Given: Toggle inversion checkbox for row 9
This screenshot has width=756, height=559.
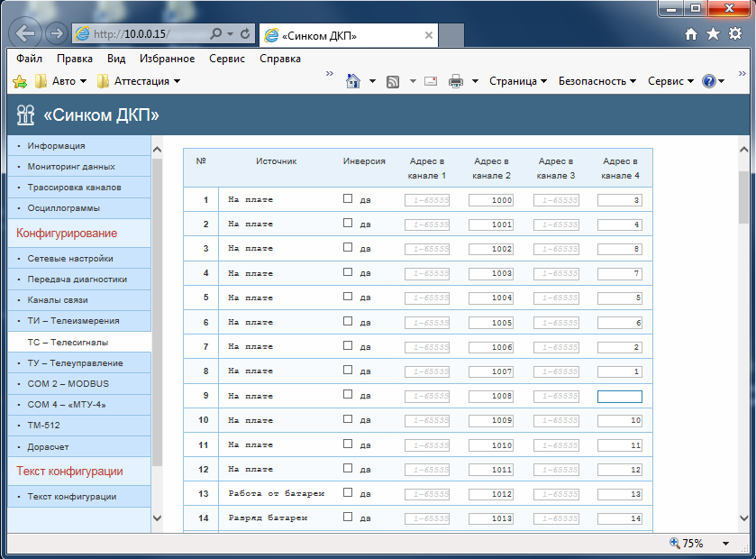Looking at the screenshot, I should 348,395.
